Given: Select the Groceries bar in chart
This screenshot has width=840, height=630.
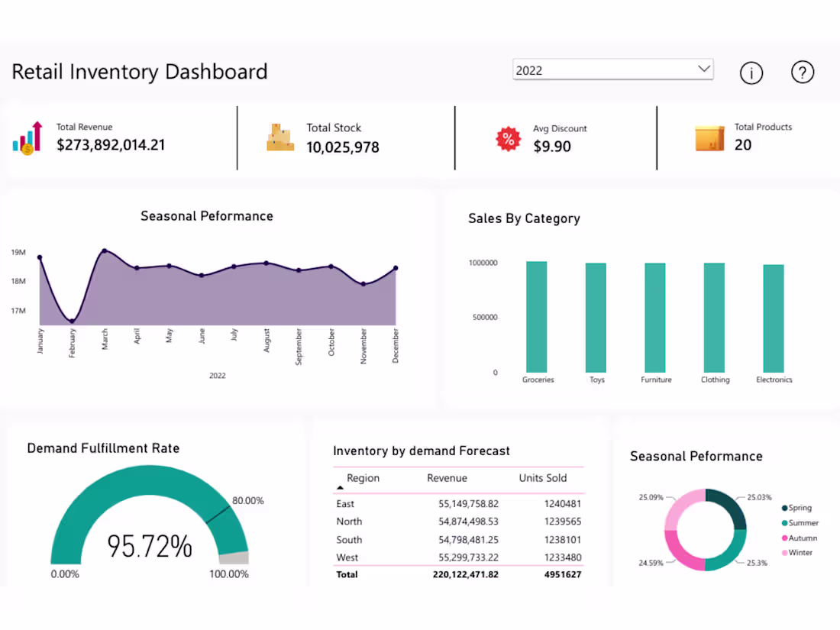Looking at the screenshot, I should tap(536, 317).
